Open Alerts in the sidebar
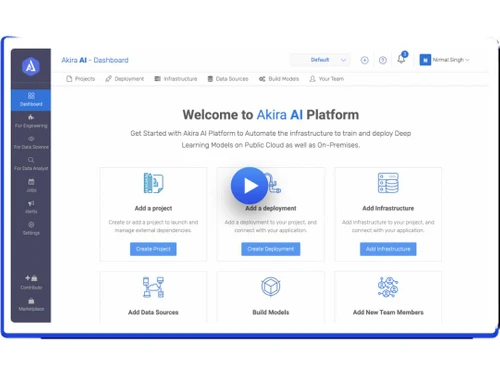The height and width of the screenshot is (375, 500). [x=31, y=207]
